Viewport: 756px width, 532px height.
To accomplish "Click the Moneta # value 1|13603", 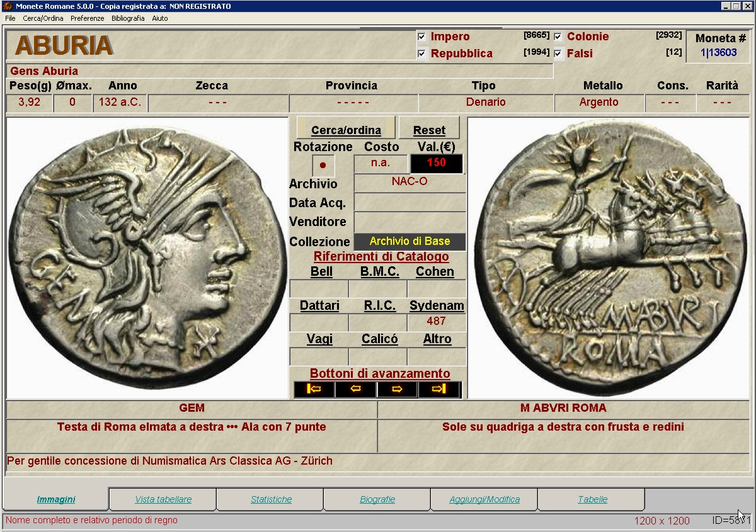I will 718,53.
